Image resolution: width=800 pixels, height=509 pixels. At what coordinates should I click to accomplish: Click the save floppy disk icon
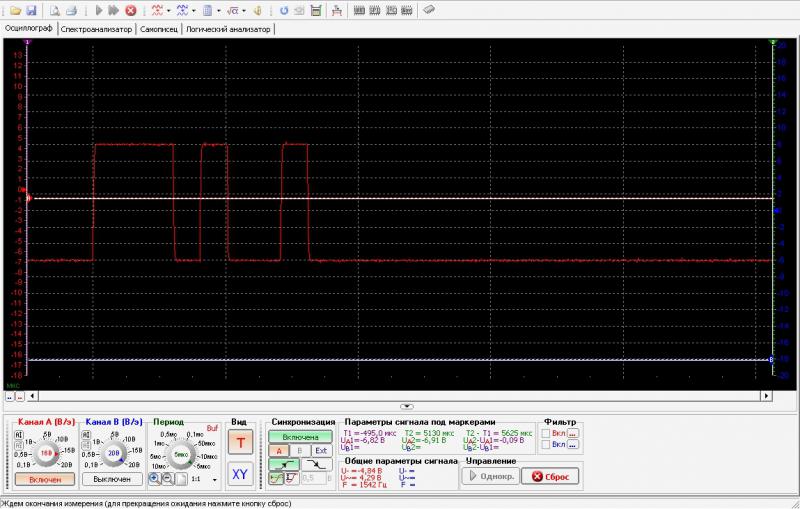coord(32,10)
